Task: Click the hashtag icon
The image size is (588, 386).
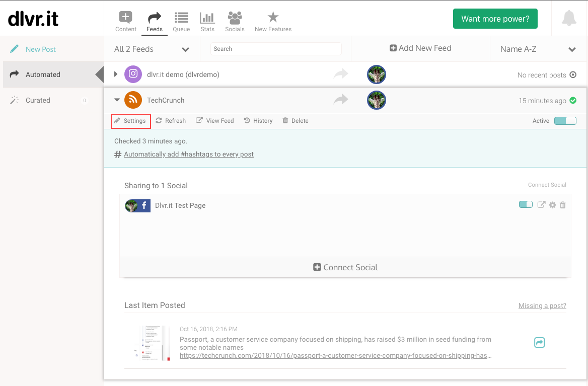Action: pos(118,155)
